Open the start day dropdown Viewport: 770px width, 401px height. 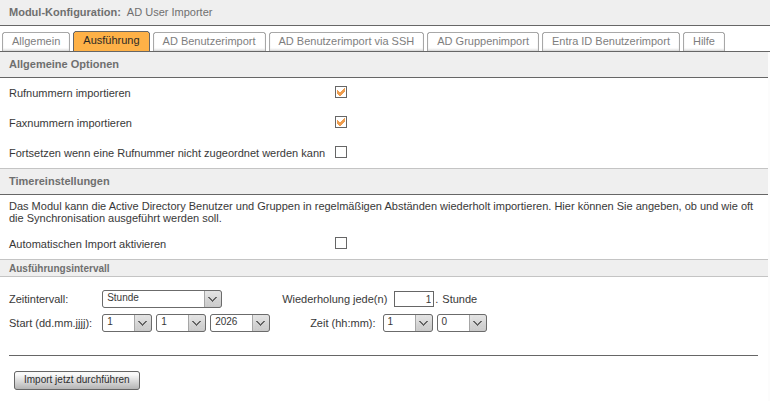tap(127, 322)
